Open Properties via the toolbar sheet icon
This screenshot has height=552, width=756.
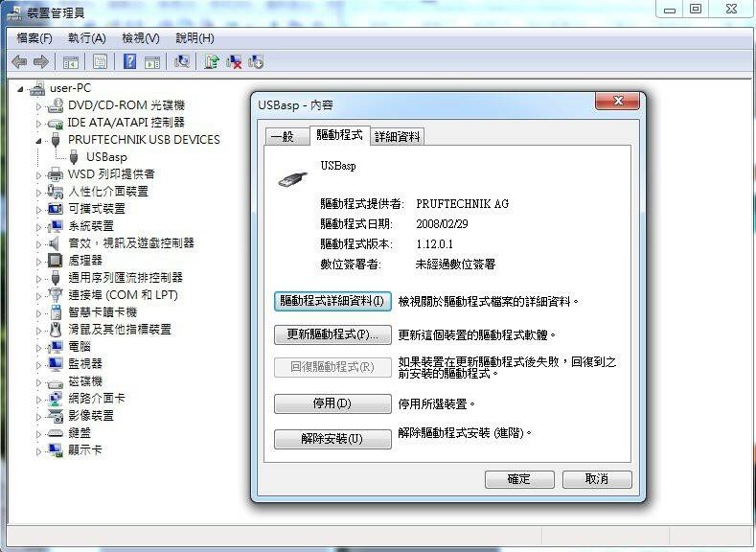point(100,62)
